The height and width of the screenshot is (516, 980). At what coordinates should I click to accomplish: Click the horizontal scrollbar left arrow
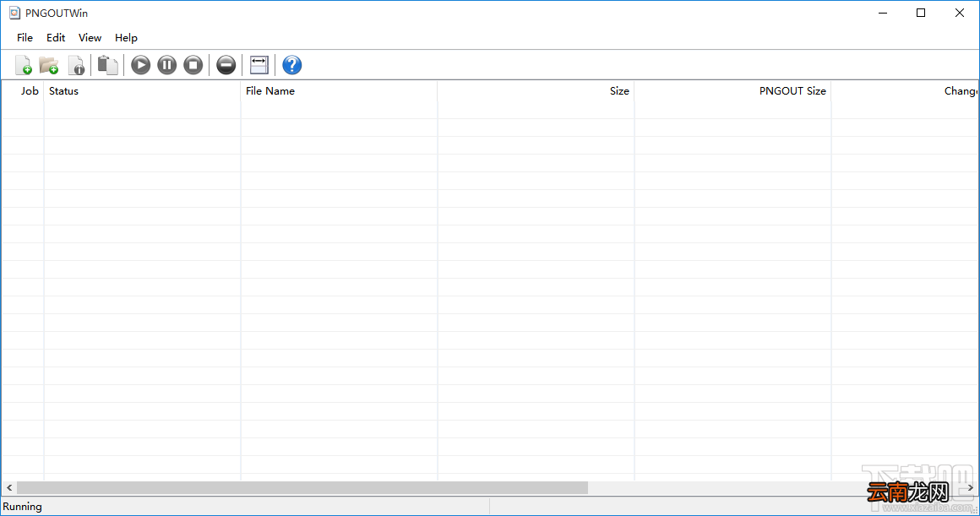coord(9,488)
